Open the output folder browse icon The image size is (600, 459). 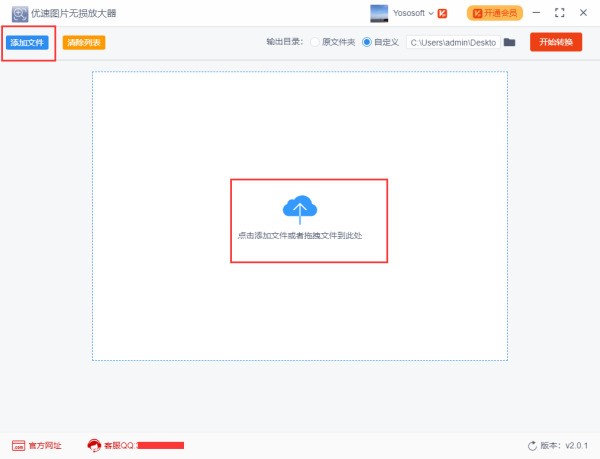(509, 42)
